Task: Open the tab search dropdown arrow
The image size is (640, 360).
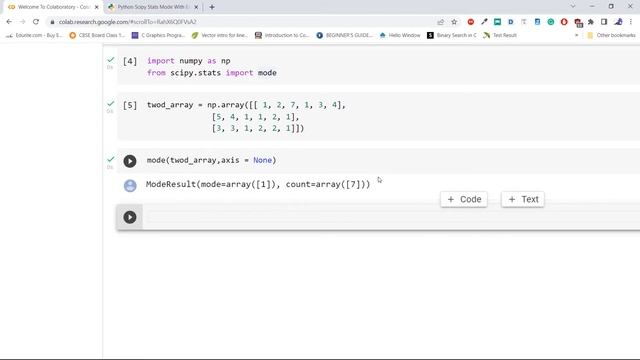Action: (x=573, y=7)
